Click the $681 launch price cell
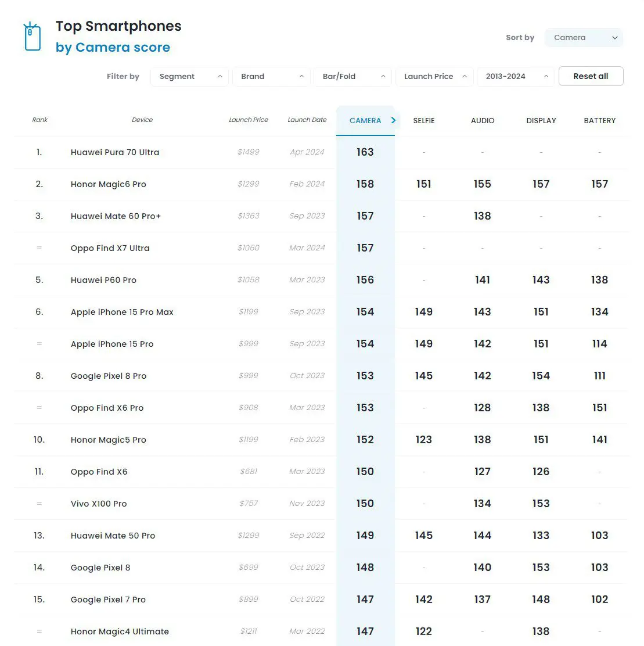 click(x=249, y=471)
